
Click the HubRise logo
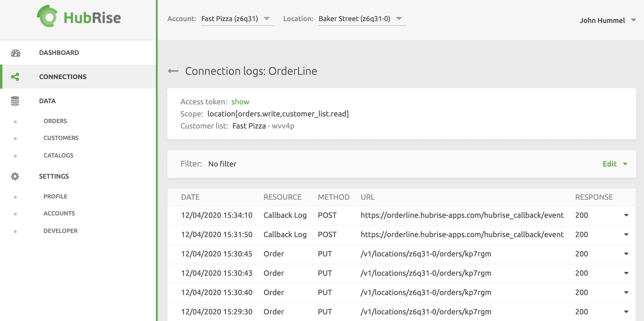pyautogui.click(x=79, y=17)
